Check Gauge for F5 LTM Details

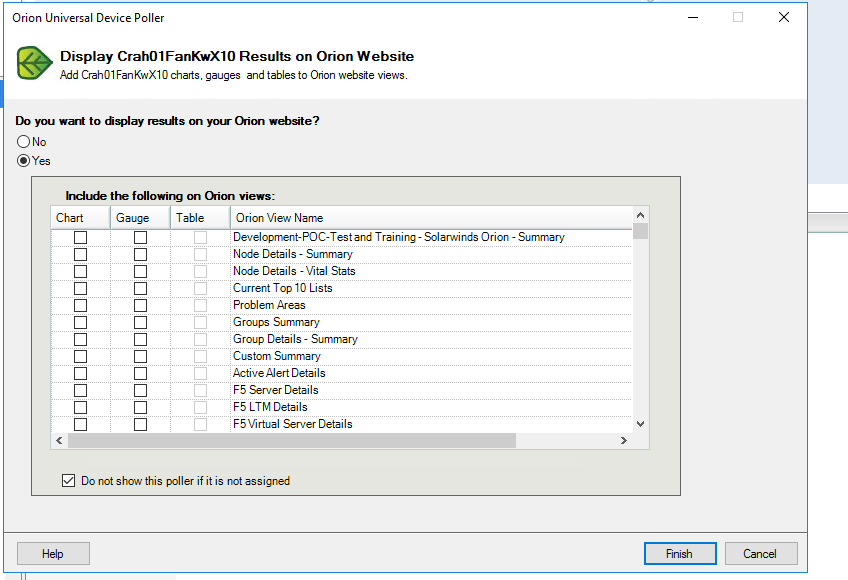coord(141,407)
